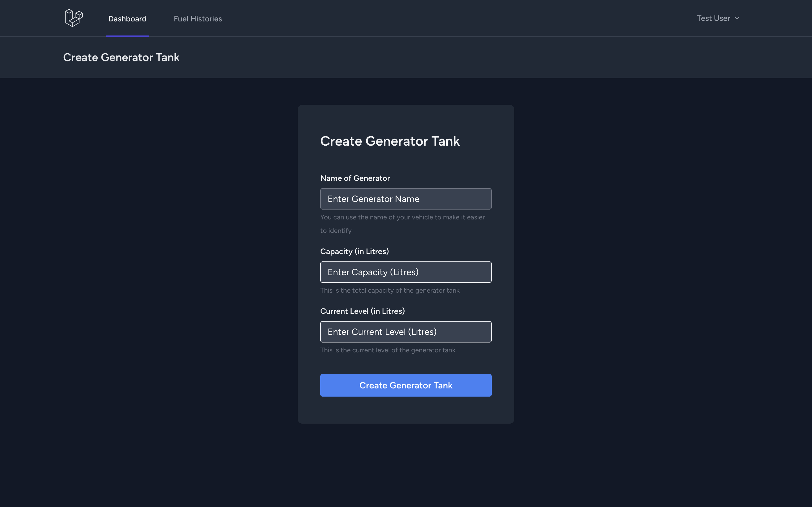Click the Dashboard navigation link
The width and height of the screenshot is (812, 507).
[x=127, y=18]
